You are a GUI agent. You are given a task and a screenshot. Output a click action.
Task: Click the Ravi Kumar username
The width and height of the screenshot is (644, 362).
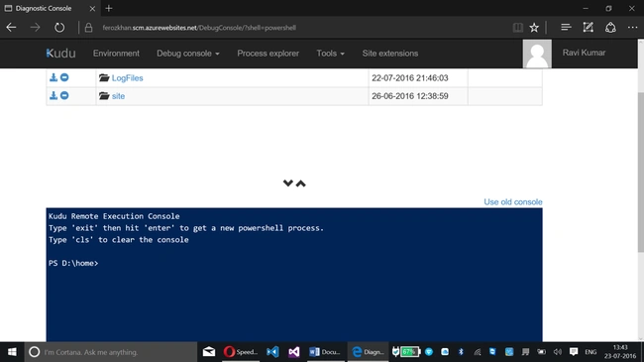(584, 53)
